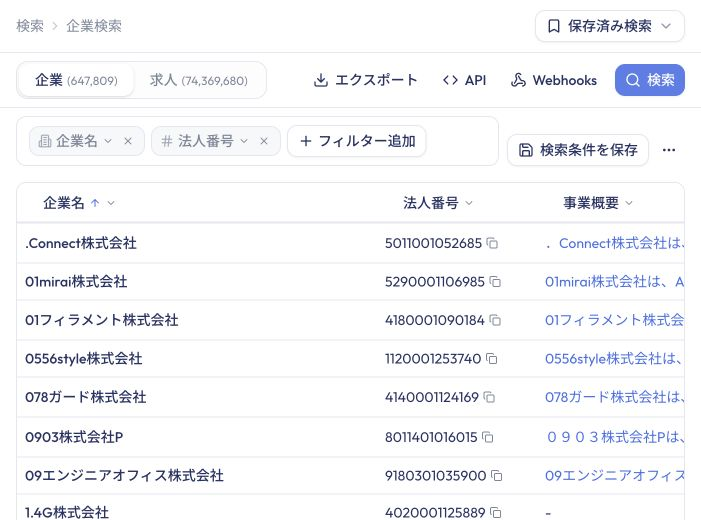This screenshot has width=701, height=520.
Task: Open .Connect株式会社 business summary link
Action: [615, 243]
